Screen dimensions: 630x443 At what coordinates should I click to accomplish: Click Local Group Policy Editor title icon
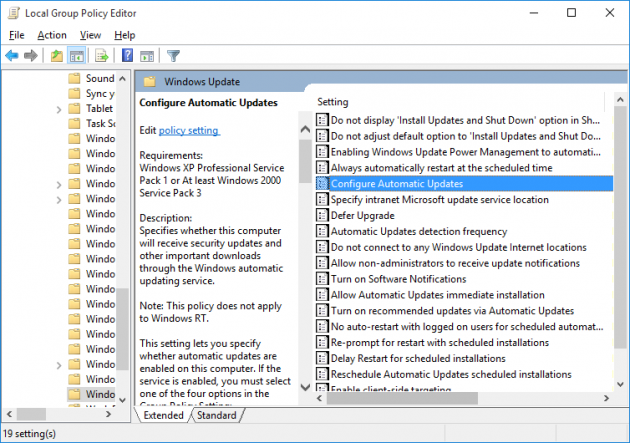click(x=14, y=13)
